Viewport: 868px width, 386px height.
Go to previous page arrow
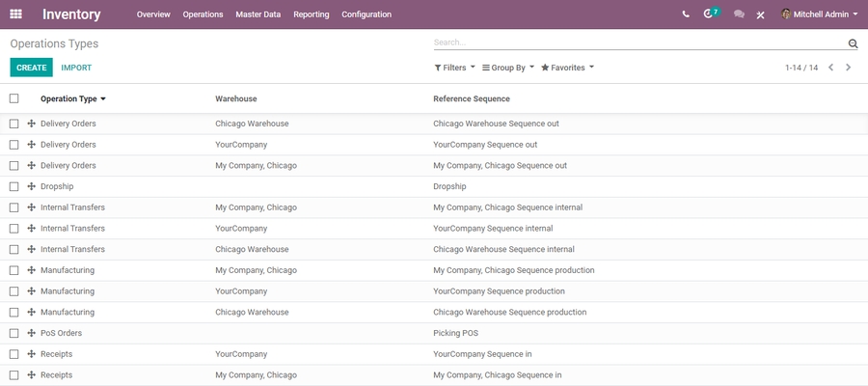[x=830, y=68]
